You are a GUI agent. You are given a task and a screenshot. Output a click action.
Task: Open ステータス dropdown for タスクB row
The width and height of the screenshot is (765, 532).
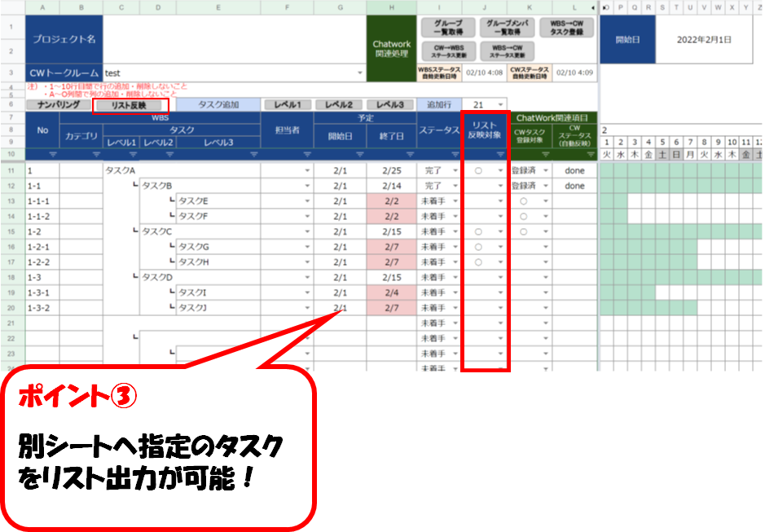(x=455, y=186)
